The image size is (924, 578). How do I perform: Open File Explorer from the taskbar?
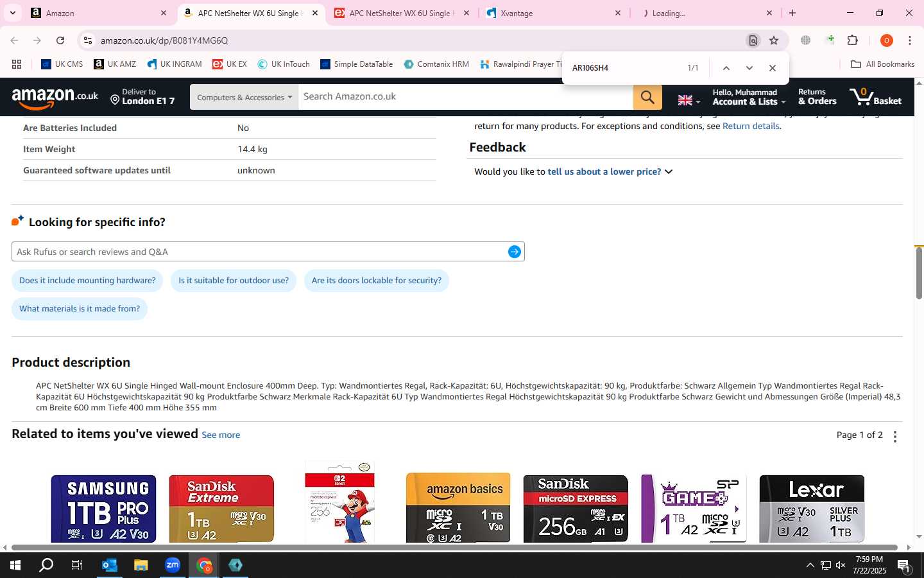141,565
